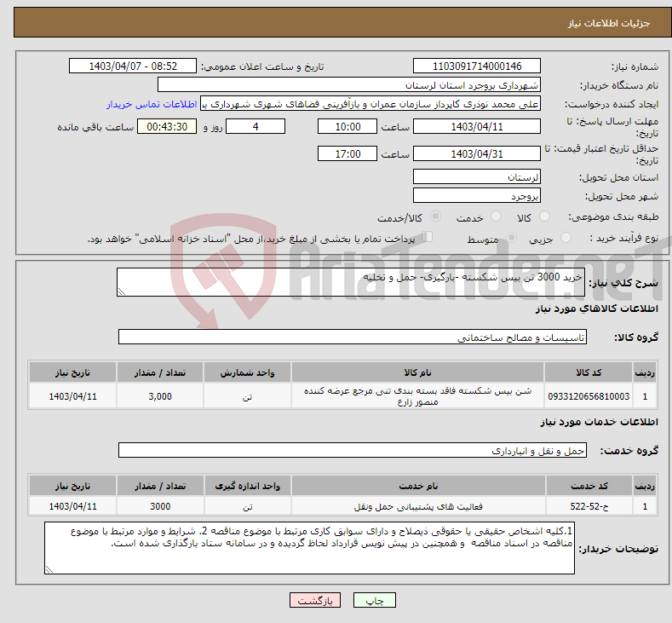Click the remaining time field 00:43:30
This screenshot has height=623, width=672.
[x=167, y=126]
